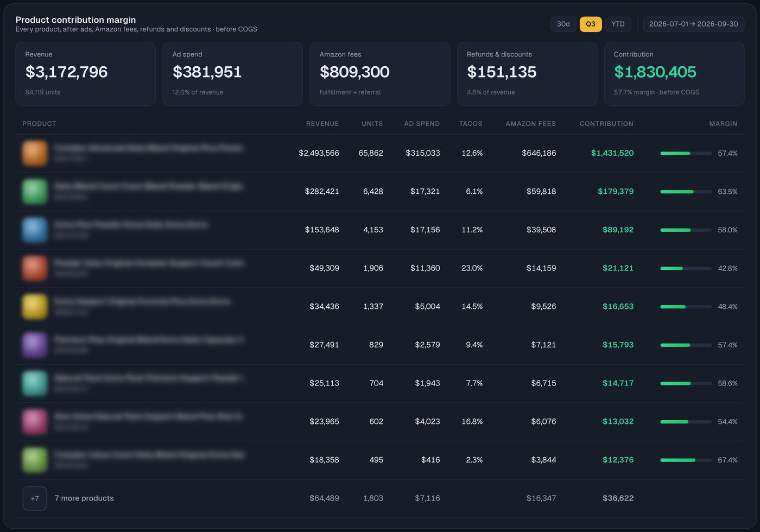Click the 57.4% margin bar in the $1,431,520 row

[x=686, y=153]
